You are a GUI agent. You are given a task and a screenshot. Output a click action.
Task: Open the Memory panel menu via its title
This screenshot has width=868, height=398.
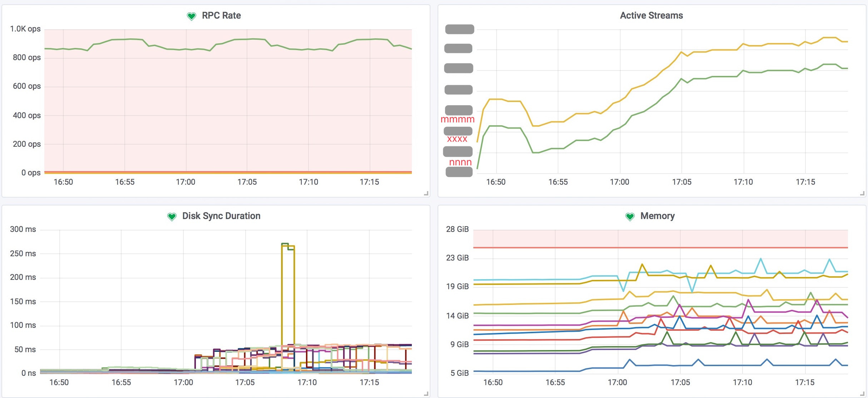pos(657,216)
